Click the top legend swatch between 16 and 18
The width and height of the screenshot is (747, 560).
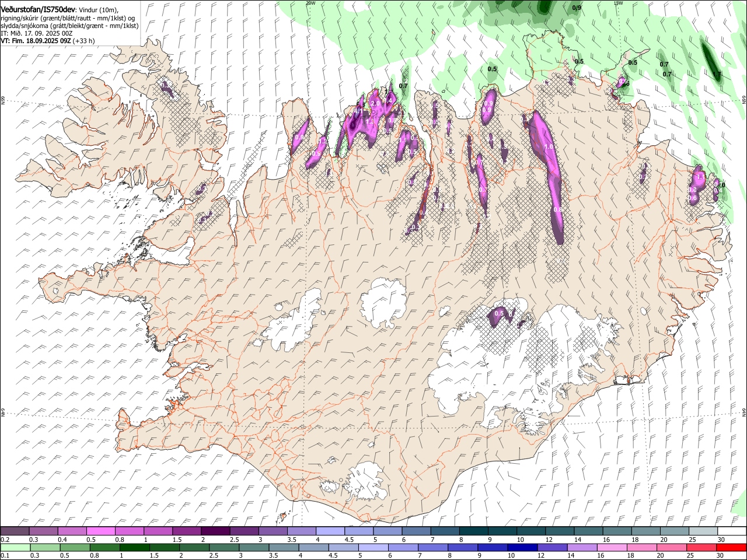coord(616,531)
